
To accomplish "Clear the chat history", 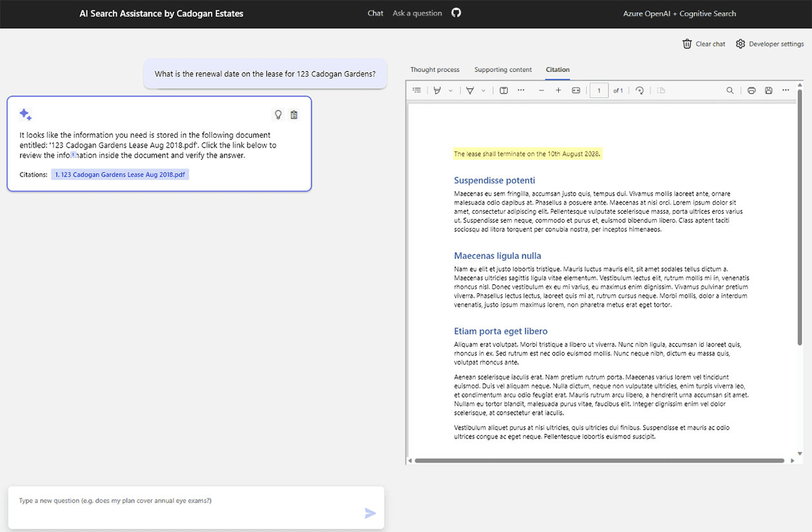I will (x=703, y=44).
